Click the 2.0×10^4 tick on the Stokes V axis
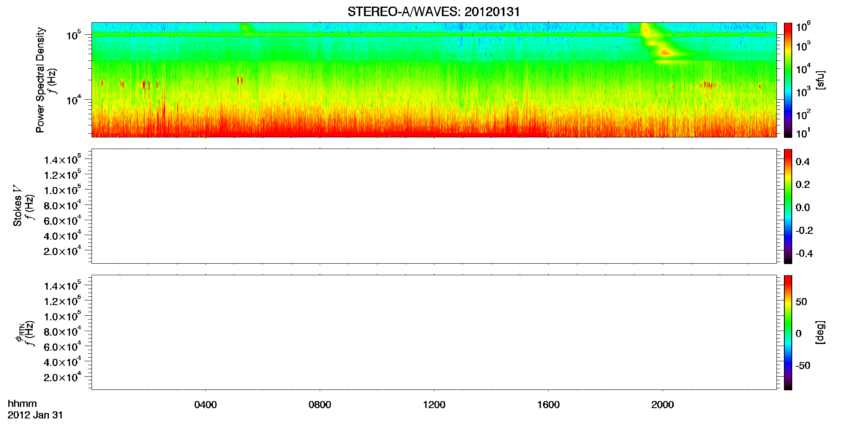 pos(63,251)
